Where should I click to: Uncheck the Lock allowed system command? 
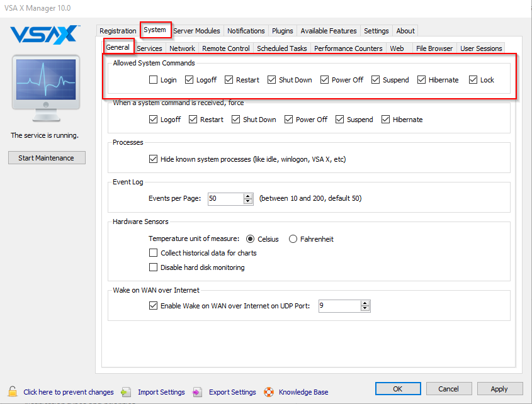[473, 80]
